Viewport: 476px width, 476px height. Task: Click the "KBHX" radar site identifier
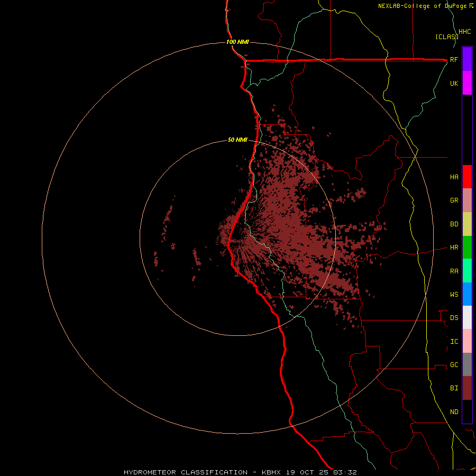coord(271,472)
